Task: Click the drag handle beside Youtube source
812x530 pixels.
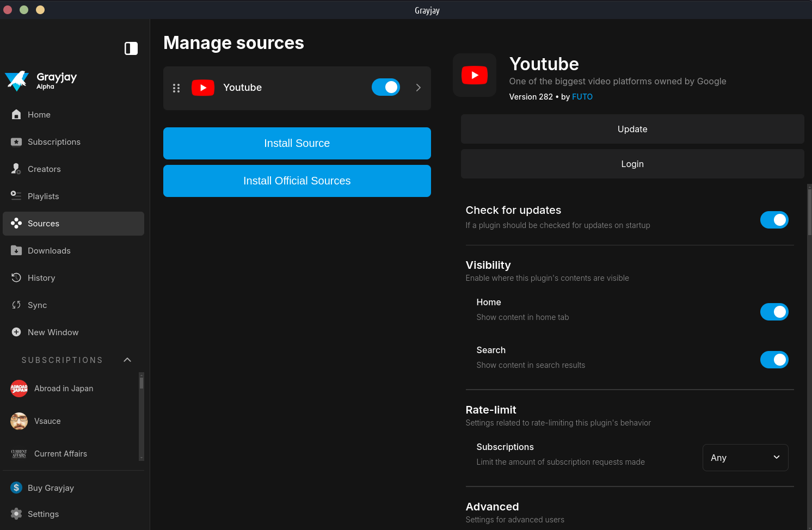Action: pos(176,88)
